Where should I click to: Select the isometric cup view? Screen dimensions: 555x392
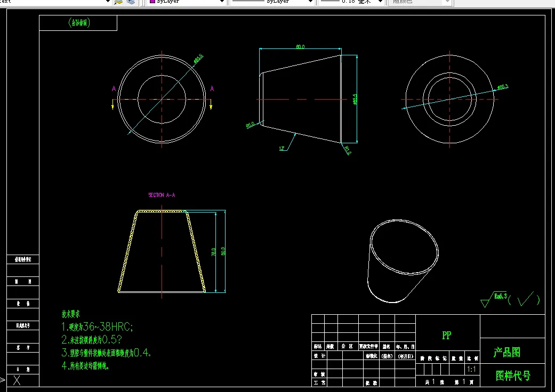coord(403,261)
